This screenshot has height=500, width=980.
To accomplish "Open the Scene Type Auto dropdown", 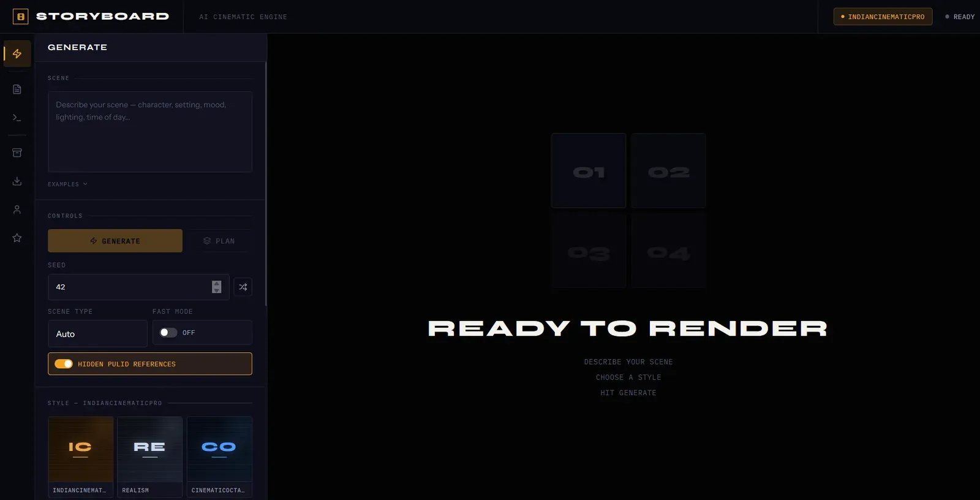I will click(x=97, y=334).
